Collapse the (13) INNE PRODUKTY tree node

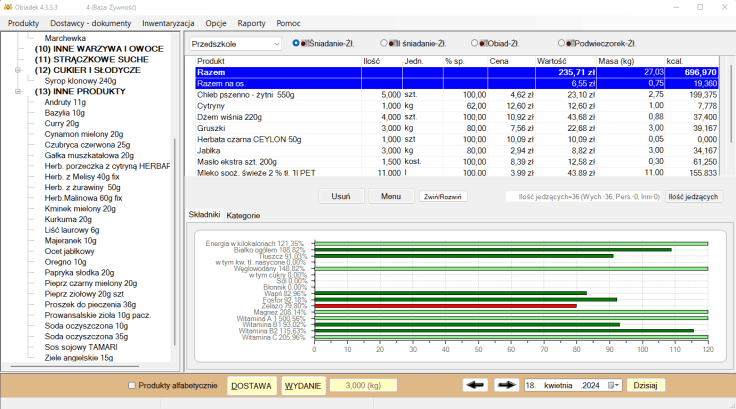tap(19, 92)
